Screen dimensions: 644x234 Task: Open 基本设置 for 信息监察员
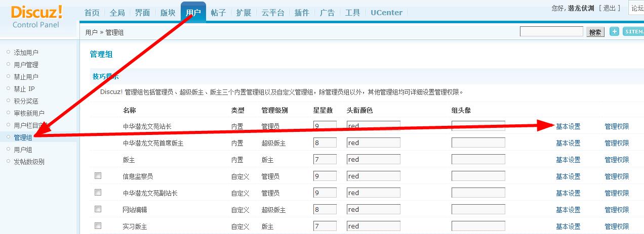(568, 176)
